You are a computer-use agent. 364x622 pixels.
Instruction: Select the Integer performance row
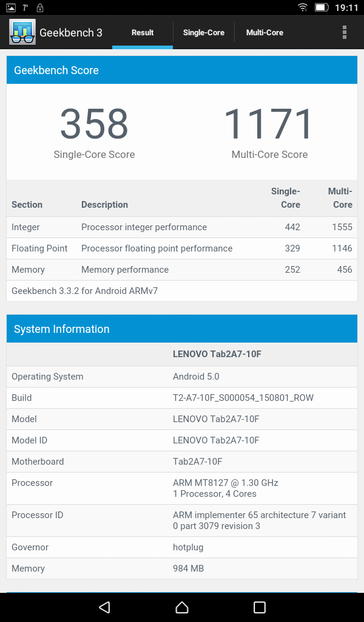point(182,227)
